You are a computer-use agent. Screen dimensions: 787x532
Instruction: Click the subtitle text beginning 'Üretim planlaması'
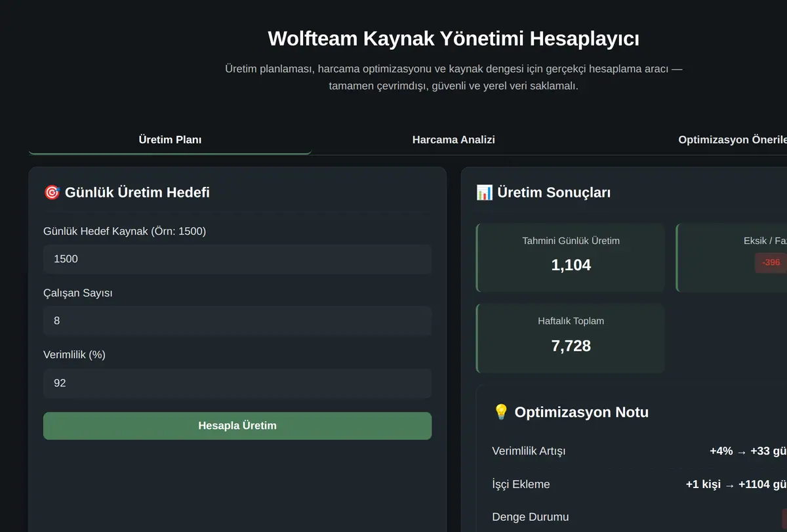coord(453,77)
